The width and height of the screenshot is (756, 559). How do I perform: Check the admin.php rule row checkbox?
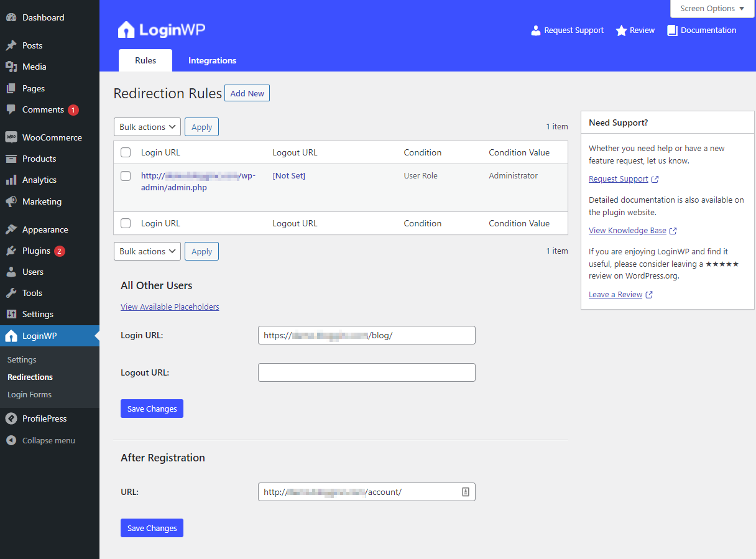(126, 176)
